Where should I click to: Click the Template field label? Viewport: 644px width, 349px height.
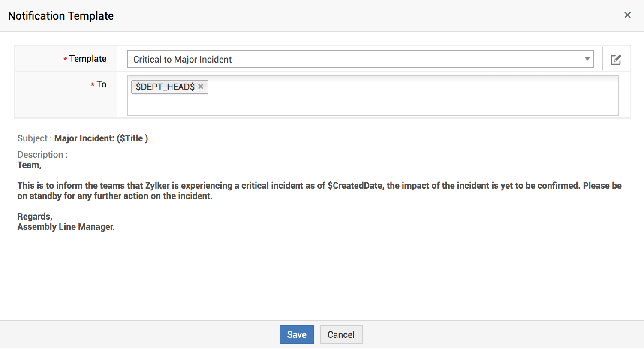tap(87, 59)
